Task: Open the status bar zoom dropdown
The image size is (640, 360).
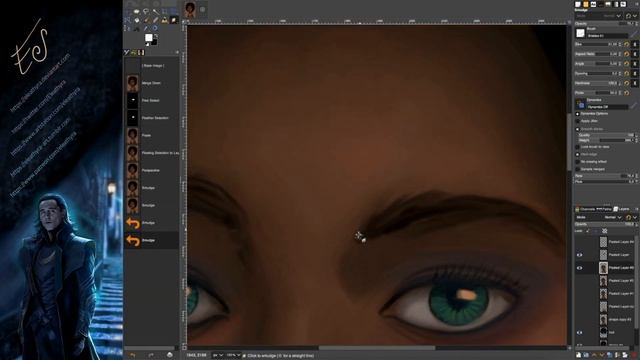Action: (x=234, y=356)
